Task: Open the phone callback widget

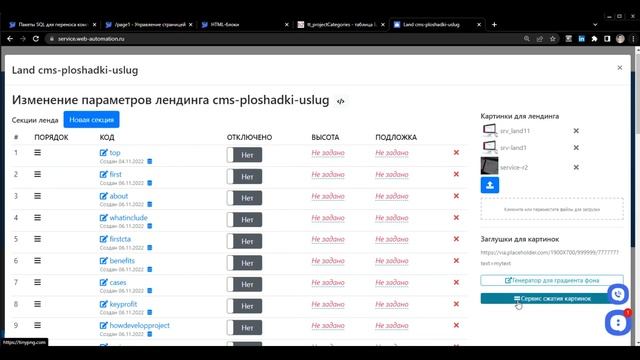Action: coord(618,294)
